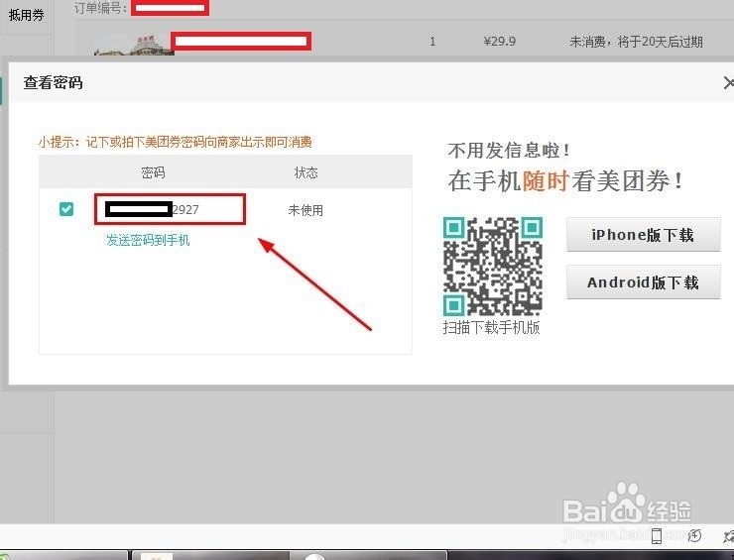Viewport: 734px width, 560px height.
Task: Click the order product thumbnail image
Action: (134, 45)
